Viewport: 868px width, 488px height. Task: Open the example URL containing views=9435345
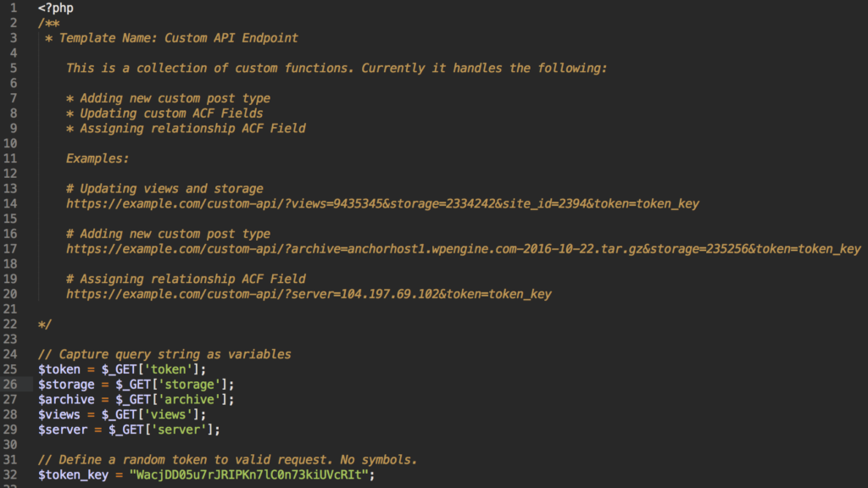coord(382,203)
